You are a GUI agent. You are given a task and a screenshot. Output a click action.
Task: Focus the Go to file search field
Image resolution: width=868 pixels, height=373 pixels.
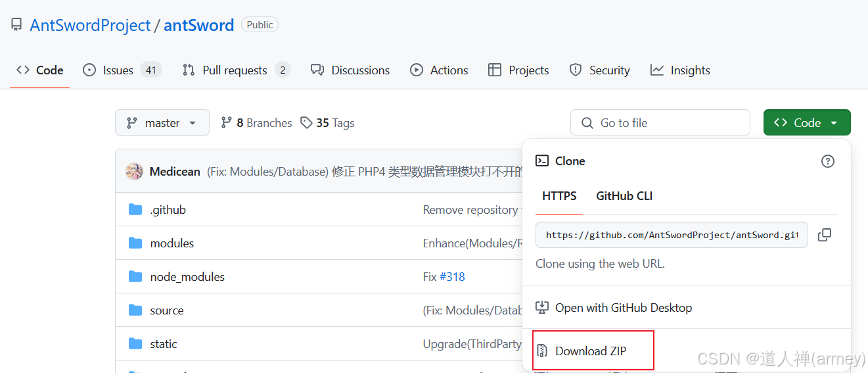660,122
